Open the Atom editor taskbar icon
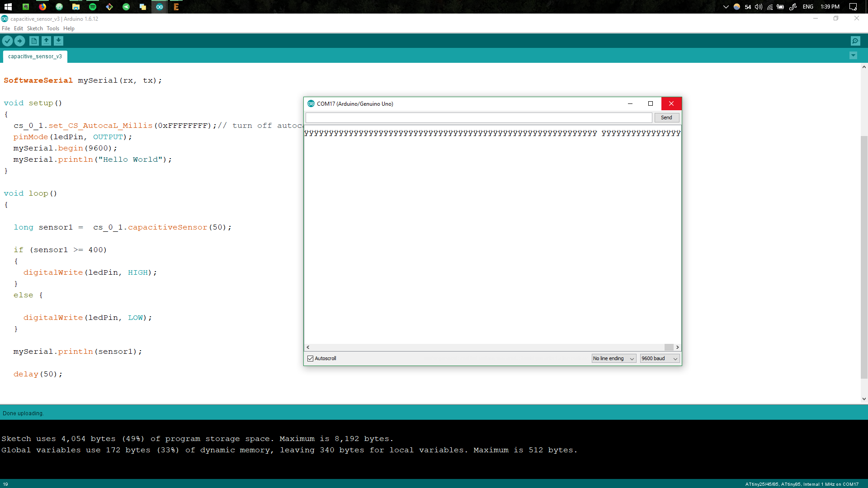Viewport: 868px width, 488px height. point(59,7)
